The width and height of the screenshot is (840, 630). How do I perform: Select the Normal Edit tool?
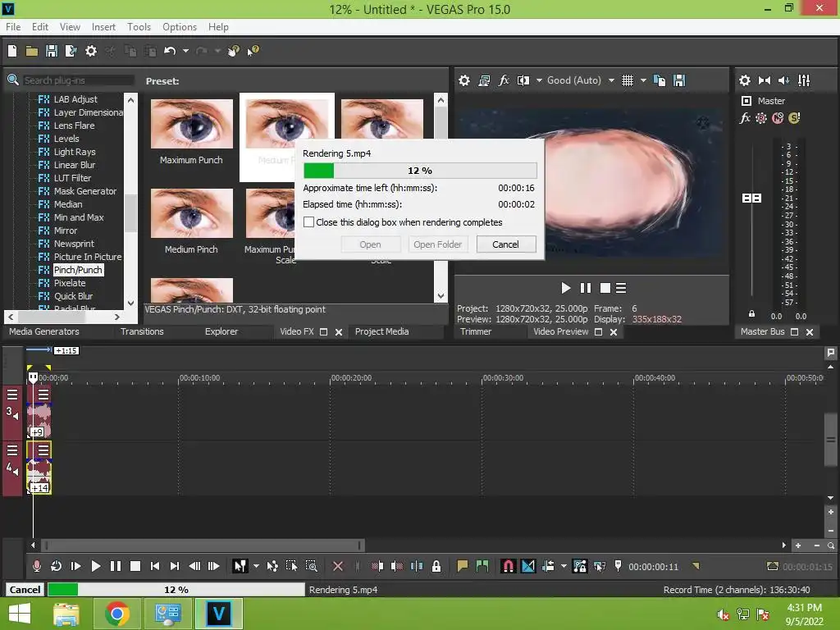tap(240, 566)
